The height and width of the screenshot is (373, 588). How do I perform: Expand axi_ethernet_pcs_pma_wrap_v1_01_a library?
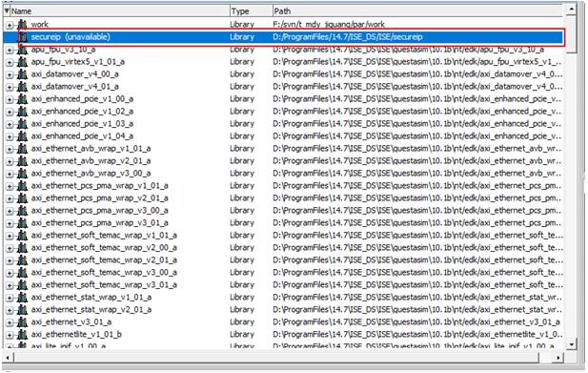coord(10,186)
